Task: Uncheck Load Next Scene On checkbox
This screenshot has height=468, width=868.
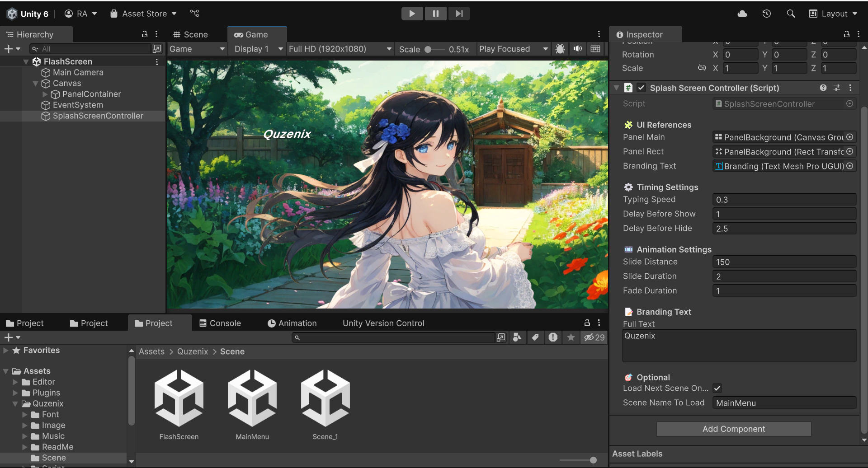Action: (717, 388)
